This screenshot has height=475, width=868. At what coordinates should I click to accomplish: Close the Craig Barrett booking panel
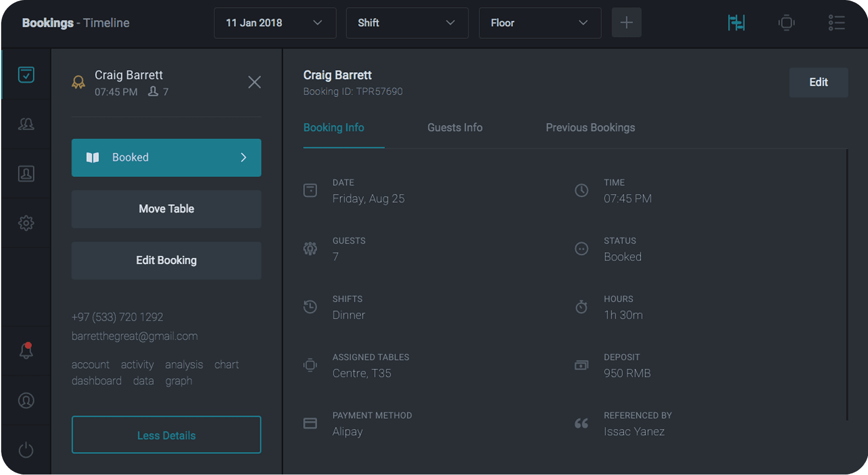254,82
